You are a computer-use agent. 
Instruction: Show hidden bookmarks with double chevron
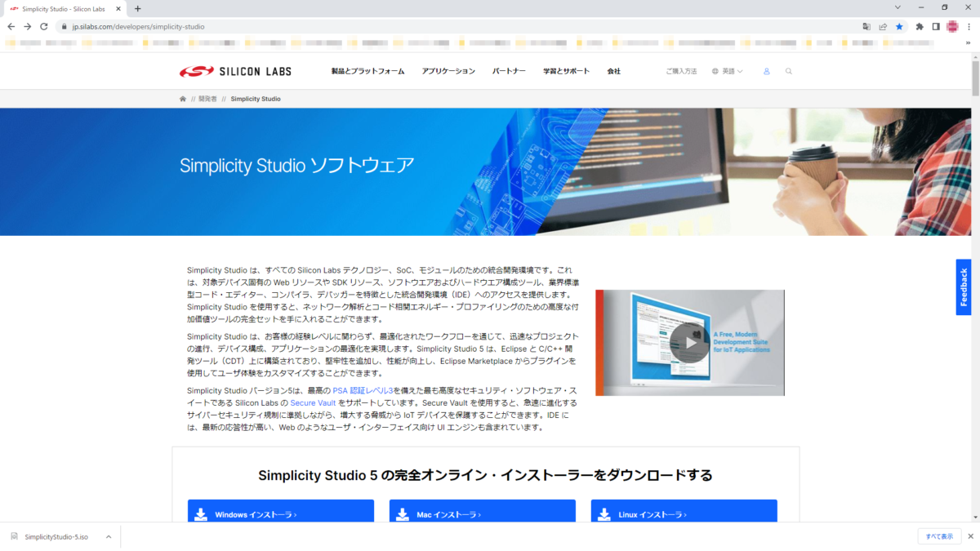click(969, 42)
